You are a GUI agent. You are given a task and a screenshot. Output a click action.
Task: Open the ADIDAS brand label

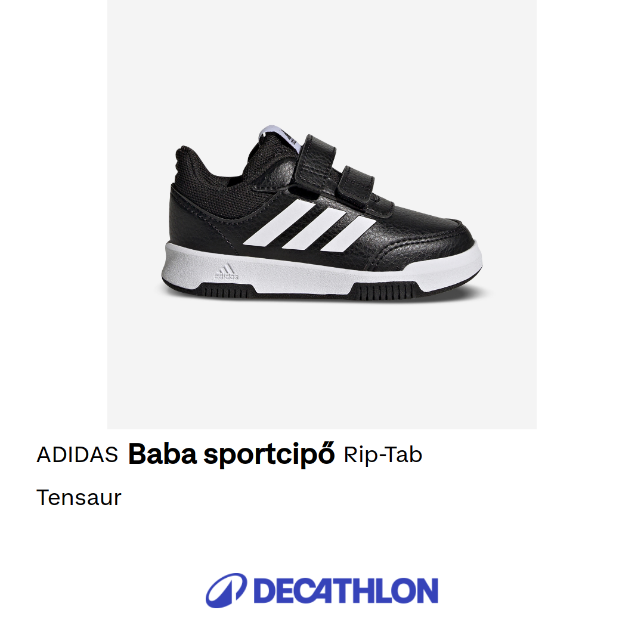point(77,454)
